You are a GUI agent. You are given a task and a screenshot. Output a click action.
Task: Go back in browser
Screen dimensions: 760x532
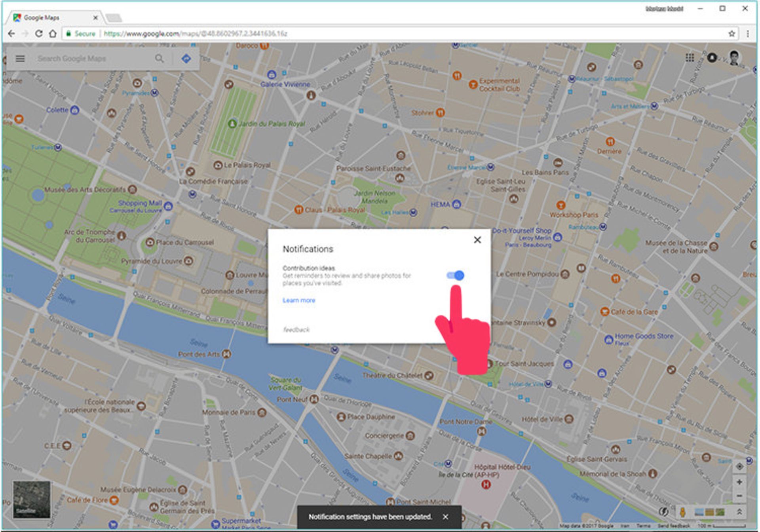(11, 34)
